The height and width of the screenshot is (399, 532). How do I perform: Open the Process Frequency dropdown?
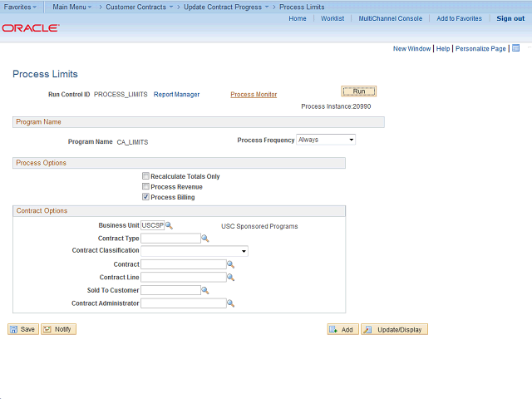(x=326, y=140)
